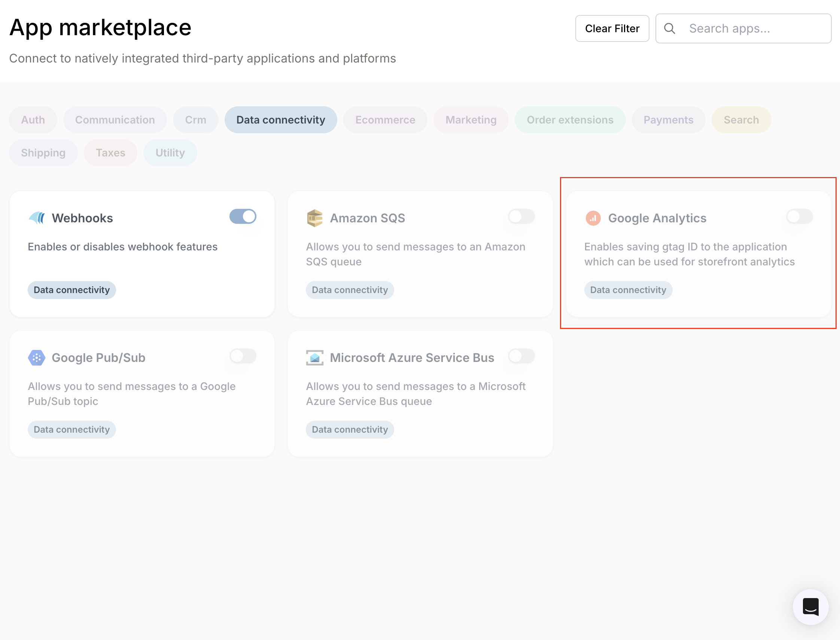840x640 pixels.
Task: Click the Data connectivity badge on Webhooks card
Action: (x=71, y=290)
